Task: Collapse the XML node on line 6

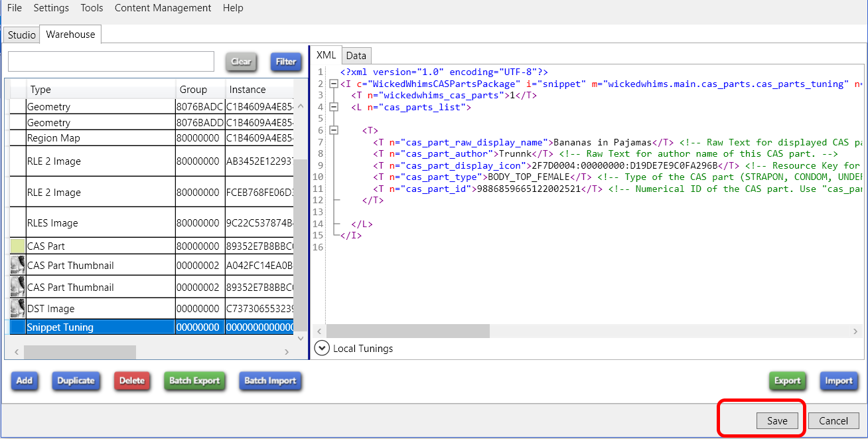Action: coord(333,130)
